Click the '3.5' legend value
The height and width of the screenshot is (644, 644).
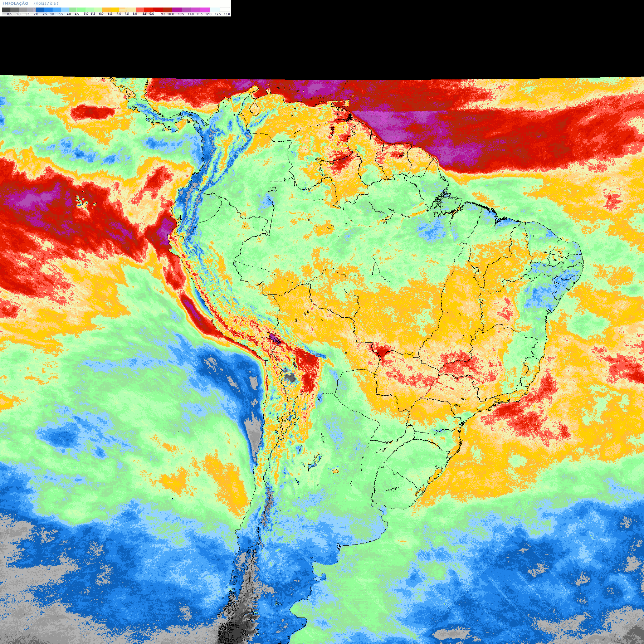tap(60, 14)
